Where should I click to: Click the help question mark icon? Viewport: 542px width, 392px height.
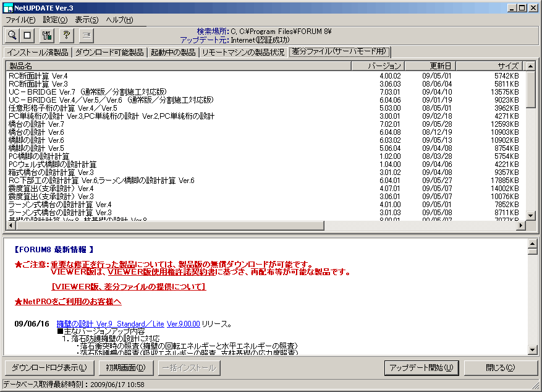coord(67,35)
